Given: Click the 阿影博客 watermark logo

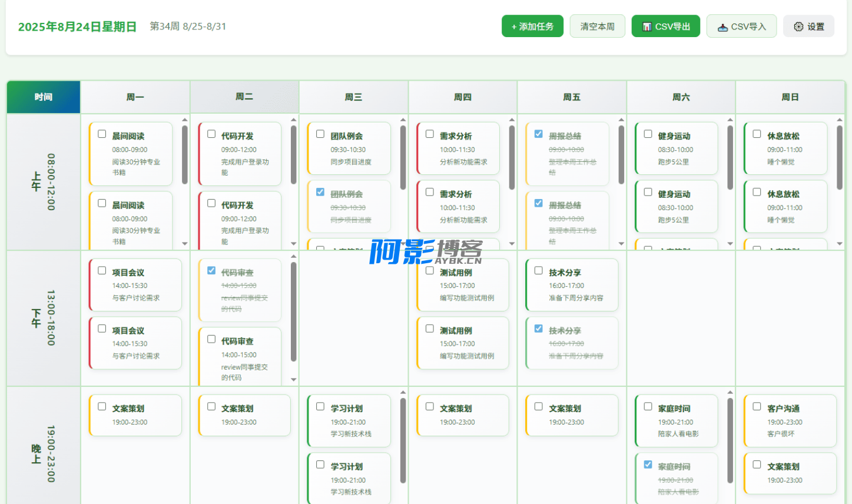Looking at the screenshot, I should pyautogui.click(x=426, y=251).
